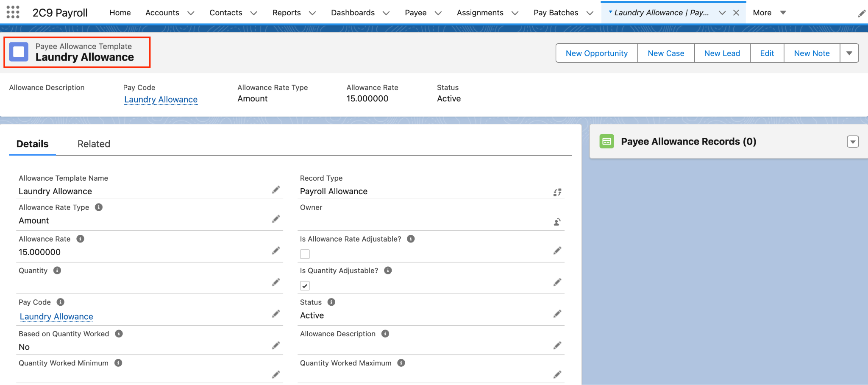Edit Quantity Worked Minimum pencil icon

point(276,375)
